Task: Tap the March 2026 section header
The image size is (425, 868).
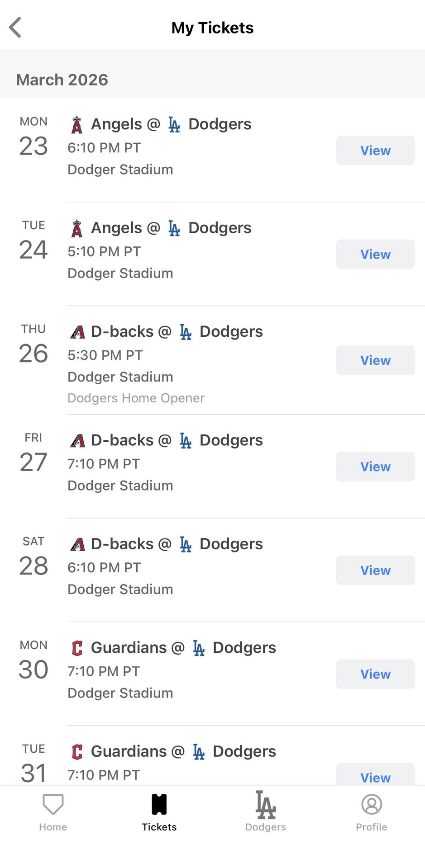Action: tap(62, 80)
